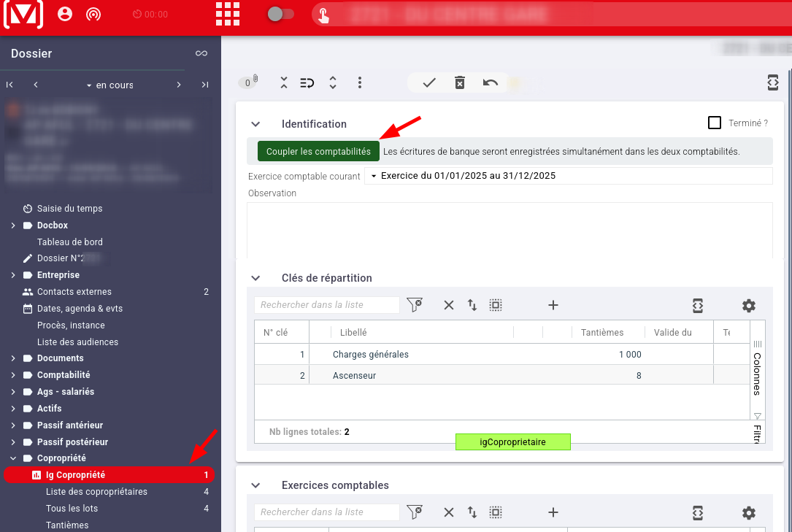Click the wrap text icon in toolbar

coord(307,82)
